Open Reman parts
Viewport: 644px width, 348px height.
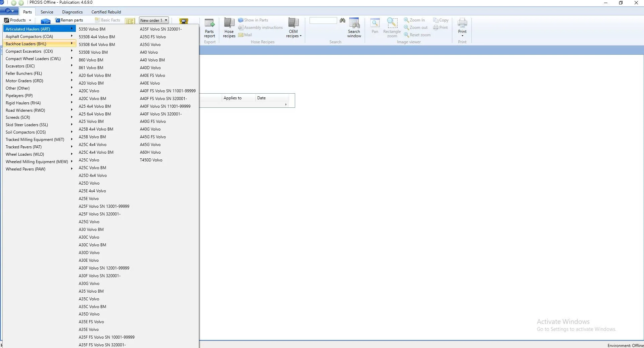tap(69, 20)
